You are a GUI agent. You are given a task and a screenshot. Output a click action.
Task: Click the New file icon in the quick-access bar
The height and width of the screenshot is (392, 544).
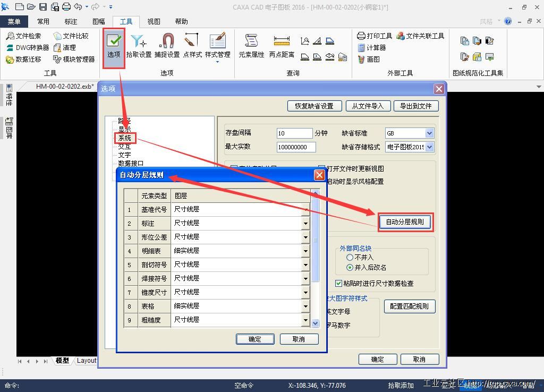pyautogui.click(x=20, y=6)
